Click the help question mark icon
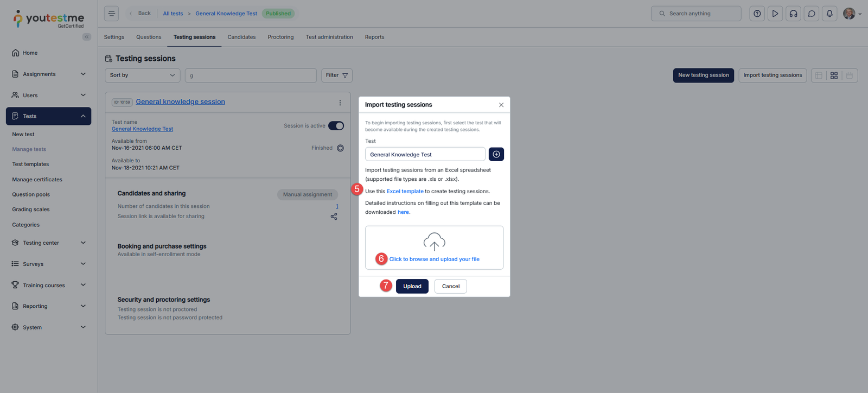 pos(757,14)
